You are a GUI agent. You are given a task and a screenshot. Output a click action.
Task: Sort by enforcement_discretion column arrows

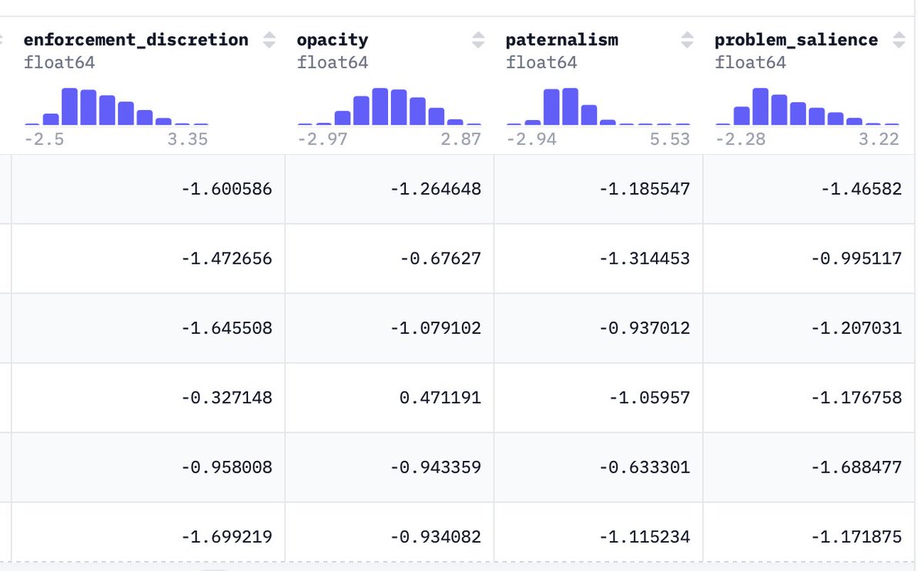(269, 40)
